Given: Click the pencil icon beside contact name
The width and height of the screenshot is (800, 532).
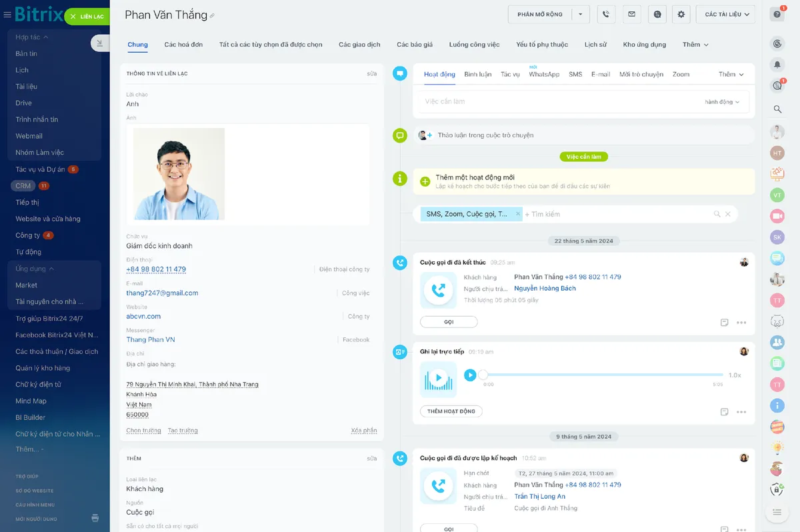Looking at the screenshot, I should [x=213, y=16].
